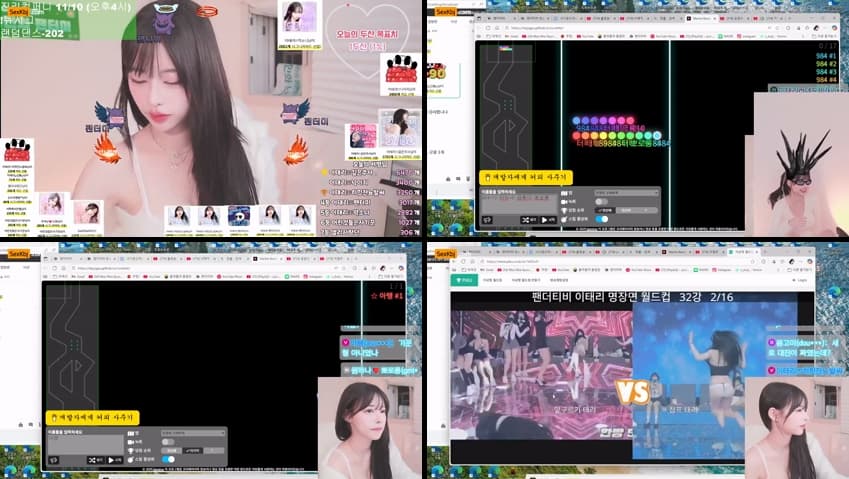Select the active Marble Roulette tab in rainbow marbles frame
This screenshot has width=849, height=479.
pos(702,18)
